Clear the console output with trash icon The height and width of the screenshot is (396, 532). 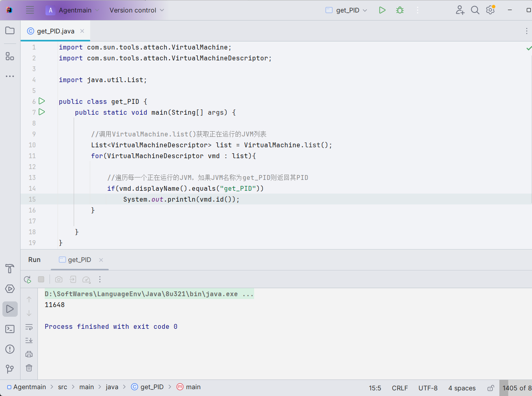(29, 368)
